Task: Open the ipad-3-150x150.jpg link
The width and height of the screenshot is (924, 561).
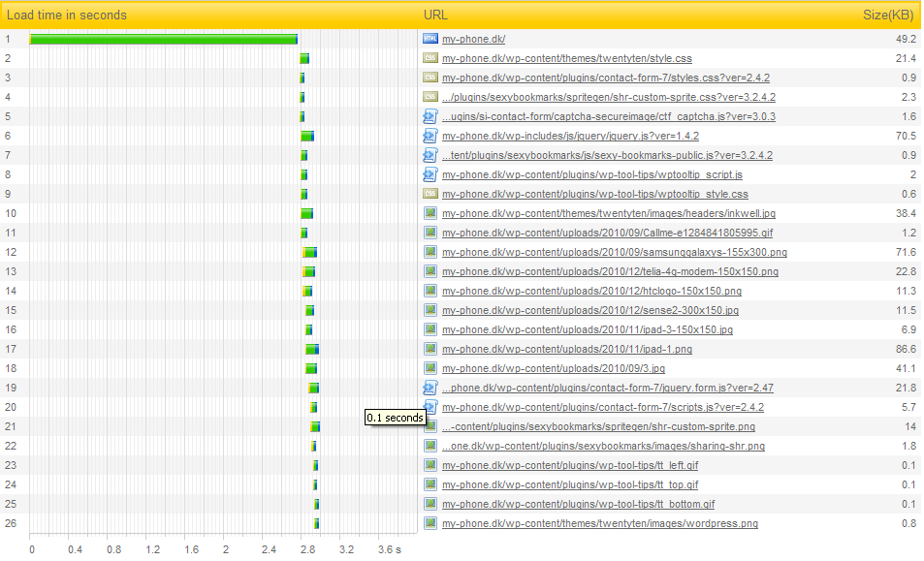Action: (x=588, y=330)
